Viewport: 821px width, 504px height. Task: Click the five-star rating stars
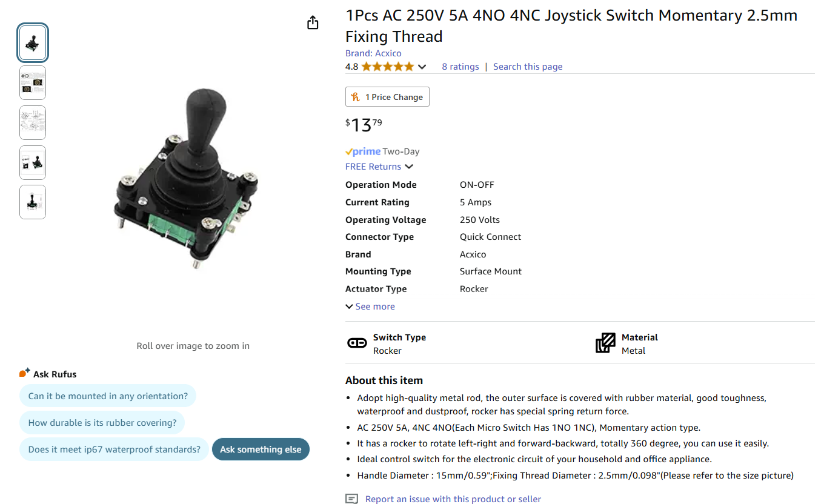click(388, 67)
